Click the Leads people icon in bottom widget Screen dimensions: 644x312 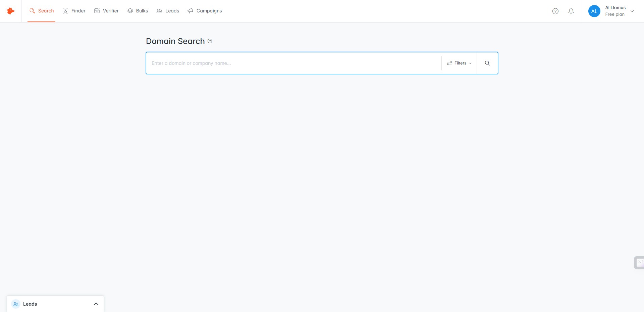click(x=15, y=304)
